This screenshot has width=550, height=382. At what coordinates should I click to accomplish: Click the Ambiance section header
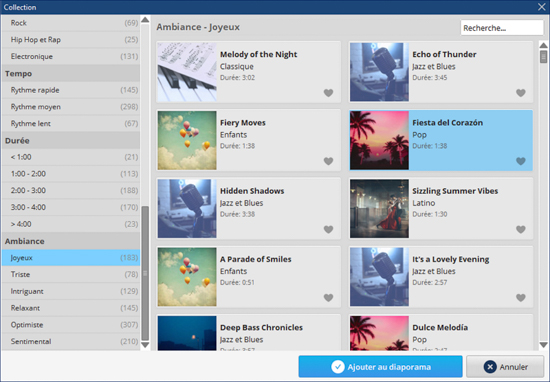click(x=71, y=241)
